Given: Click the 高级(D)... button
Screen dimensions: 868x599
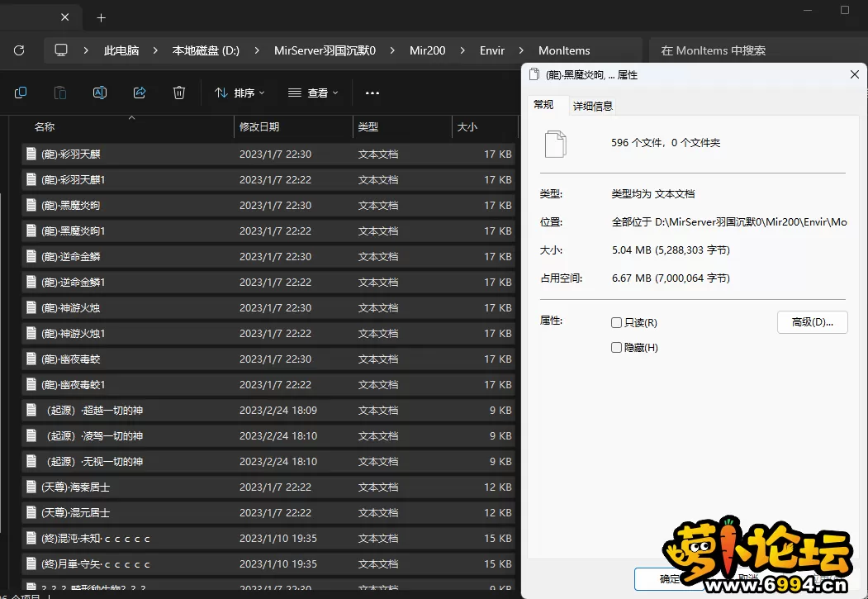Looking at the screenshot, I should (812, 322).
